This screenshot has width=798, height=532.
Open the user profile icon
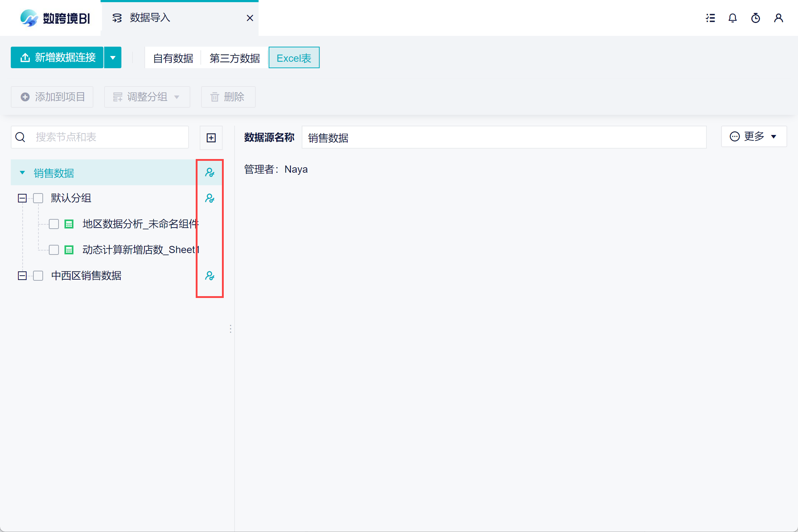coord(779,18)
